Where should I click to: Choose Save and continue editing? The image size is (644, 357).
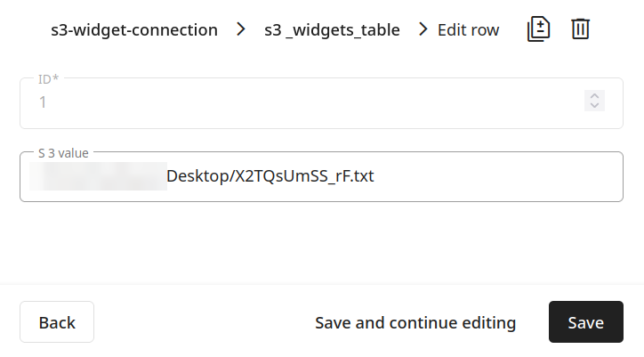[x=415, y=322]
